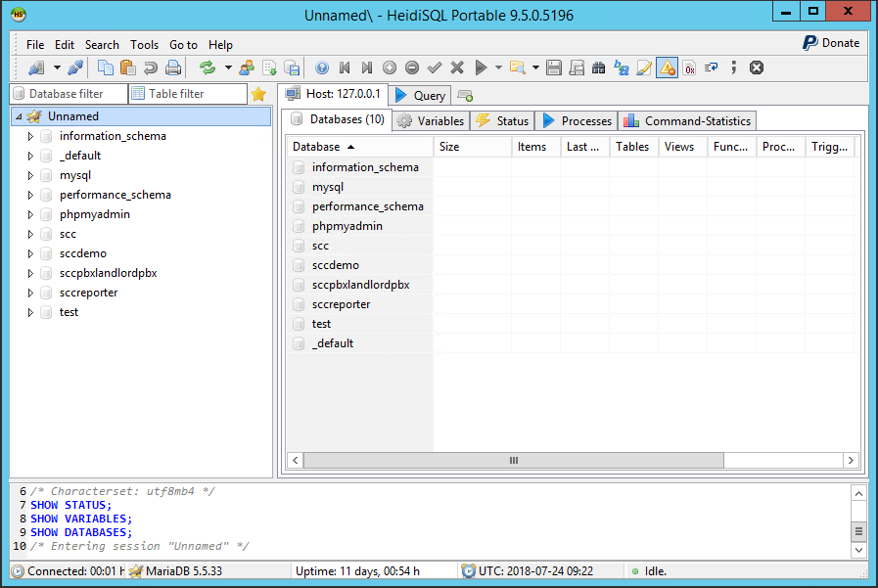The width and height of the screenshot is (878, 588).
Task: Open the session manager dropdown arrow
Action: pyautogui.click(x=57, y=68)
